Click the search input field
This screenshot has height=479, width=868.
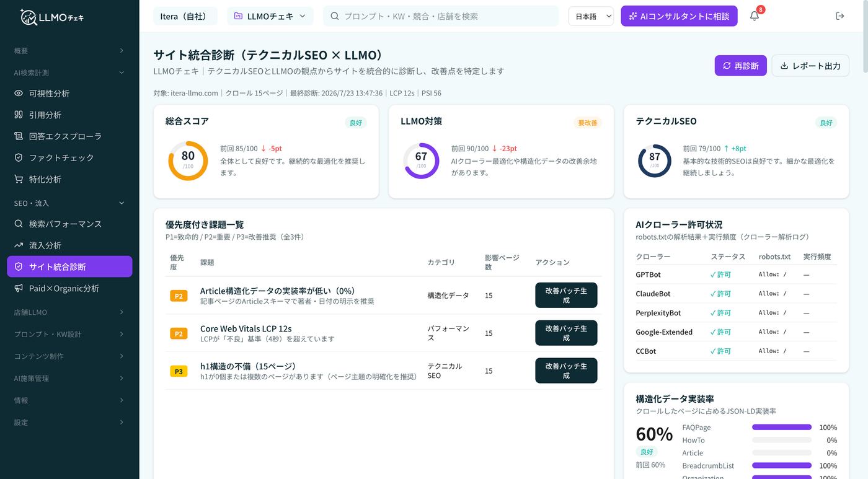[x=441, y=16]
